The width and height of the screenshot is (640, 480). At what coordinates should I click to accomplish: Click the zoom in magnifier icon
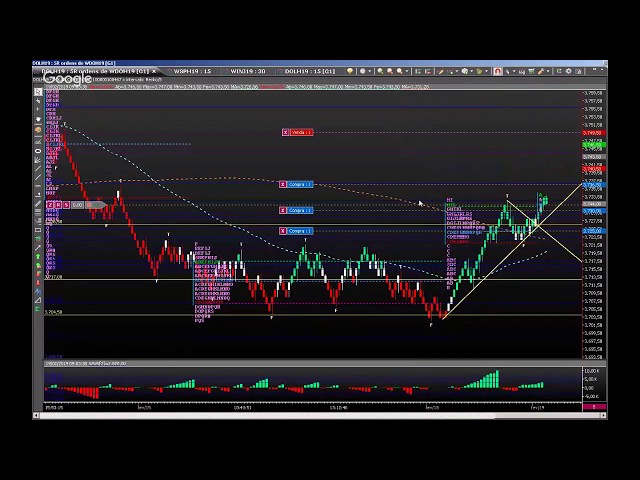point(380,71)
